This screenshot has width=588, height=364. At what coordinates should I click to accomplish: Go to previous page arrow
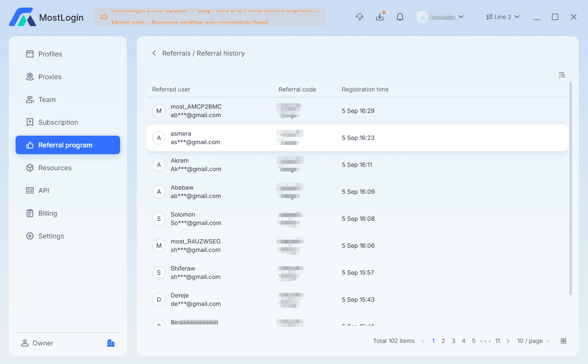423,341
